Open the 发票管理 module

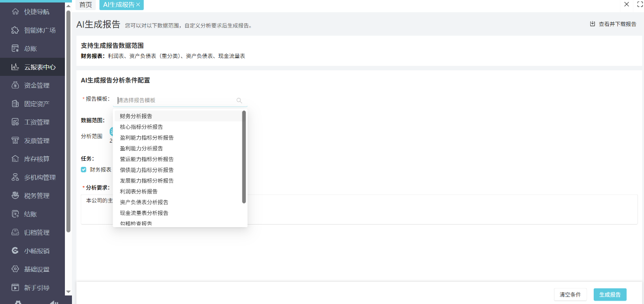pos(33,140)
